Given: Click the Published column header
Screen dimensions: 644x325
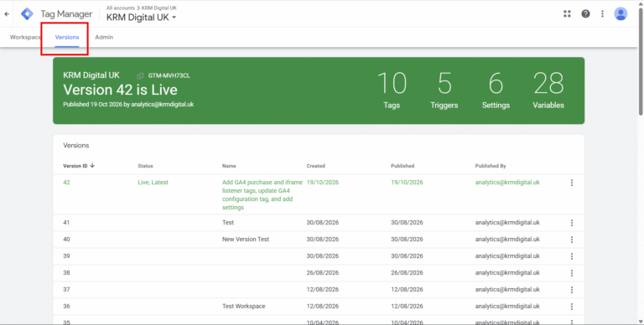Looking at the screenshot, I should coord(402,166).
